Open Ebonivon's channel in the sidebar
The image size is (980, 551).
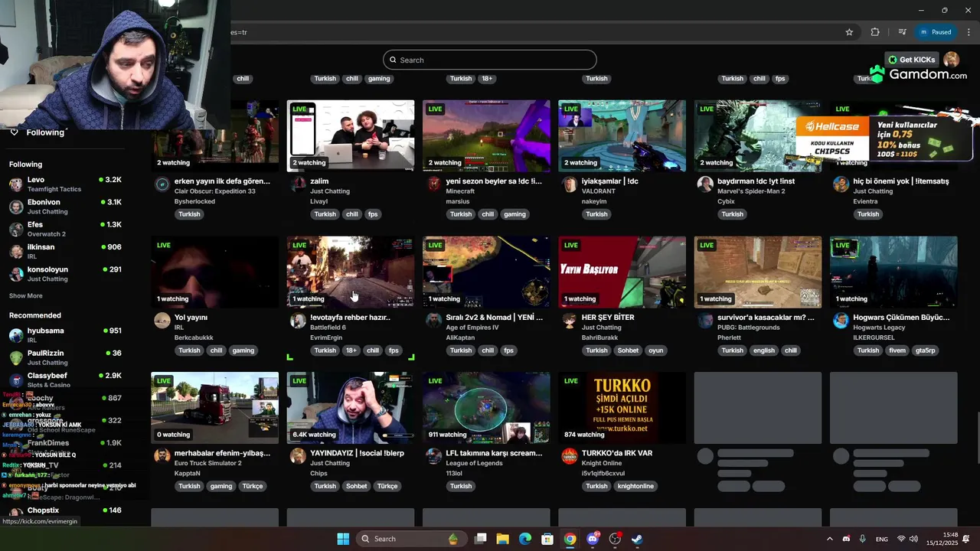[65, 207]
